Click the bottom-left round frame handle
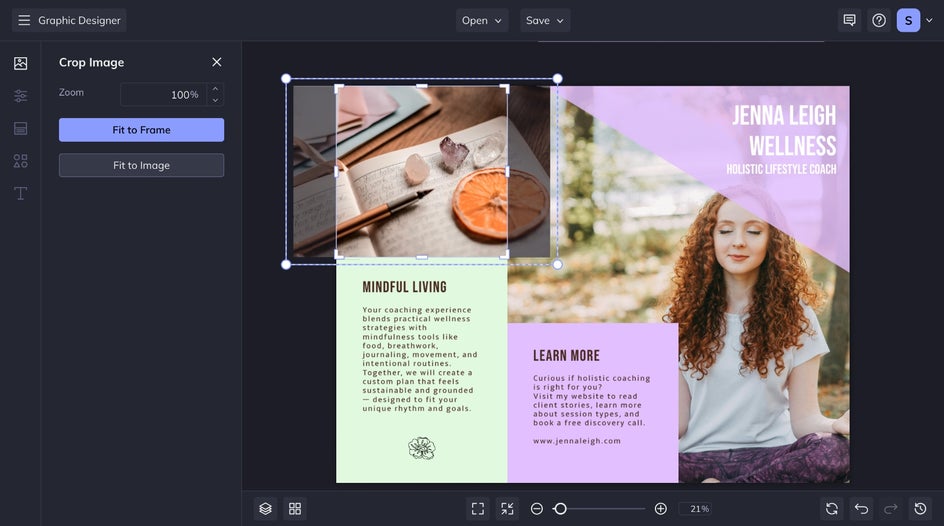Viewport: 944px width, 526px height. [x=286, y=264]
